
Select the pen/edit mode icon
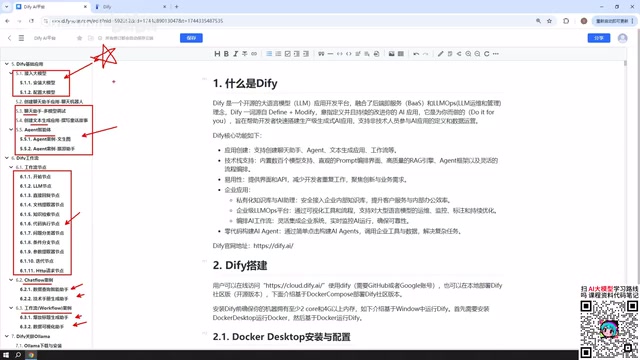click(440, 54)
